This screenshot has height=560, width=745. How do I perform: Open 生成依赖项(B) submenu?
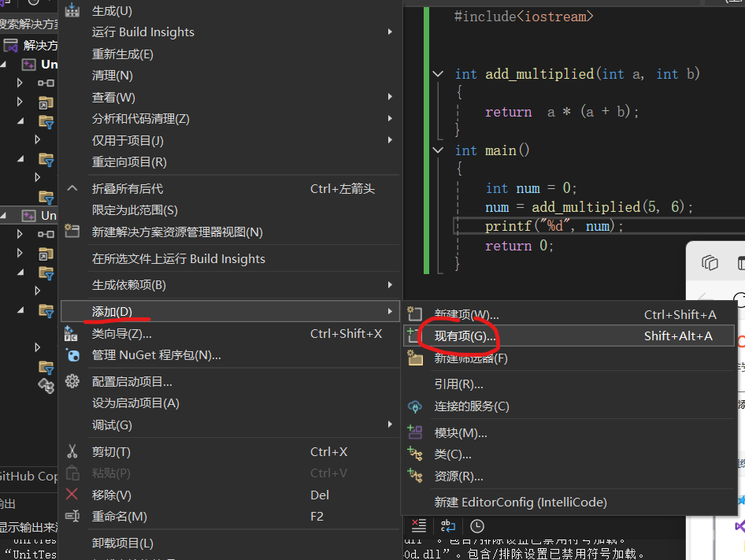(231, 285)
